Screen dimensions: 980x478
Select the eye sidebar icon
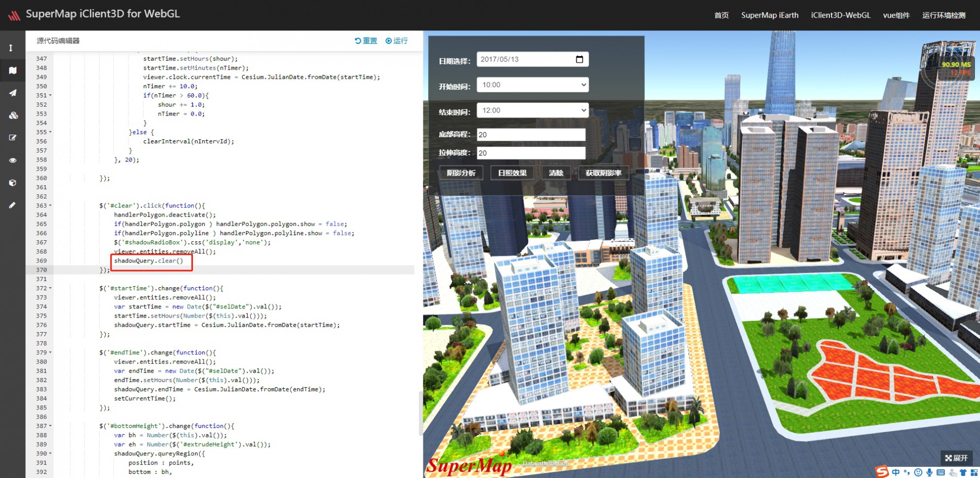click(13, 160)
